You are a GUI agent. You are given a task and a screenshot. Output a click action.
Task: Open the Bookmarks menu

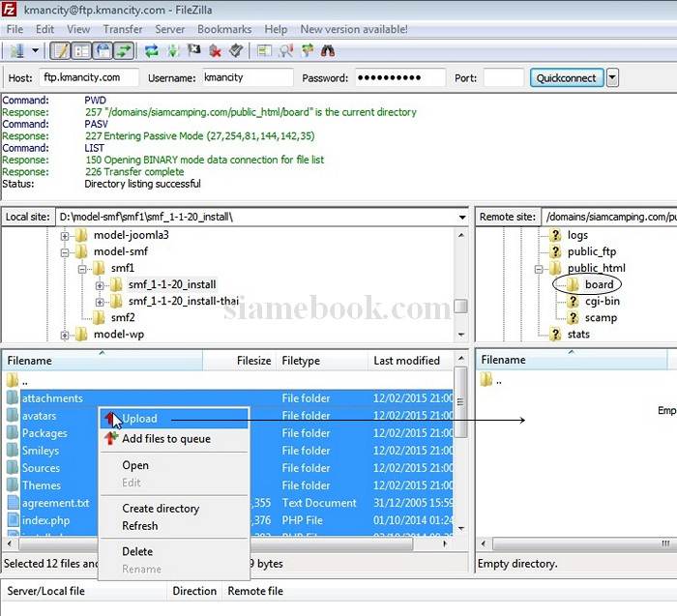224,29
